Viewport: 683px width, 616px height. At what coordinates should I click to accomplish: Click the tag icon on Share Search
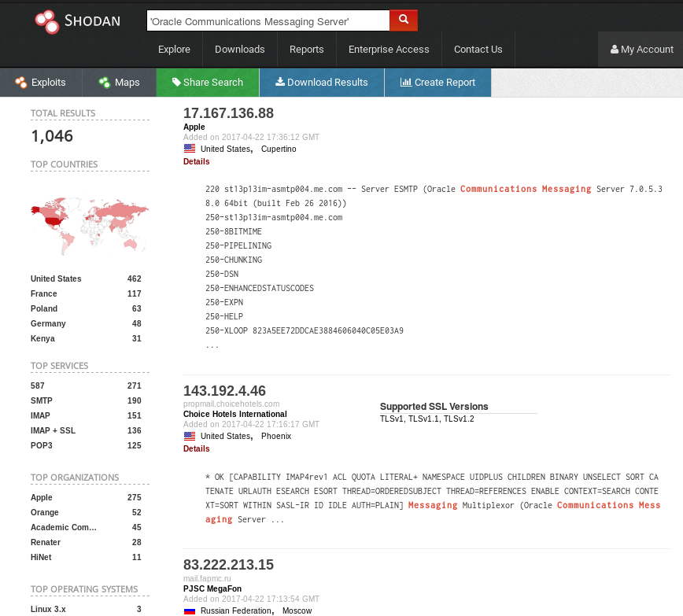(x=176, y=82)
